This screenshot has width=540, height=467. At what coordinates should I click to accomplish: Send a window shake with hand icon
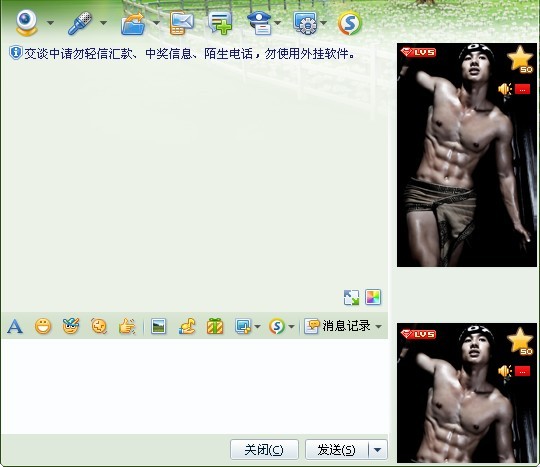point(127,326)
